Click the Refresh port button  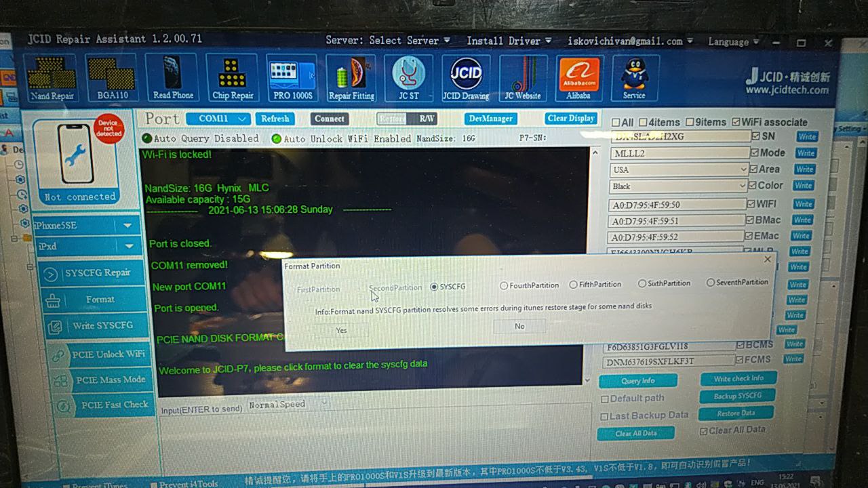275,119
